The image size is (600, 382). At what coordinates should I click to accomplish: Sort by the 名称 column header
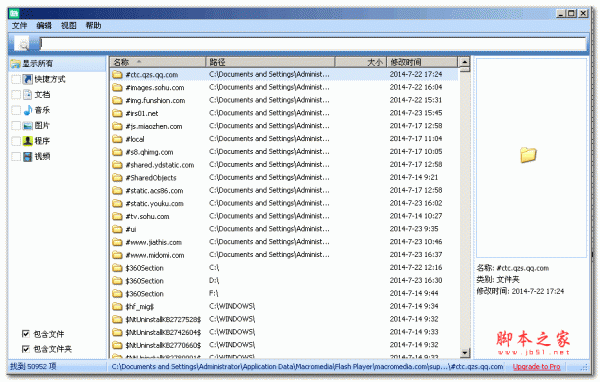(158, 62)
